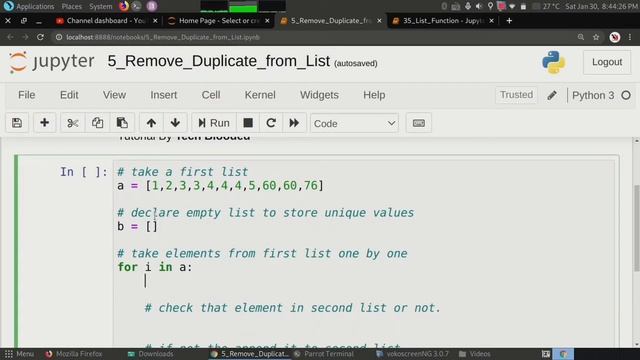Click the line 'for i in a:'

point(155,267)
